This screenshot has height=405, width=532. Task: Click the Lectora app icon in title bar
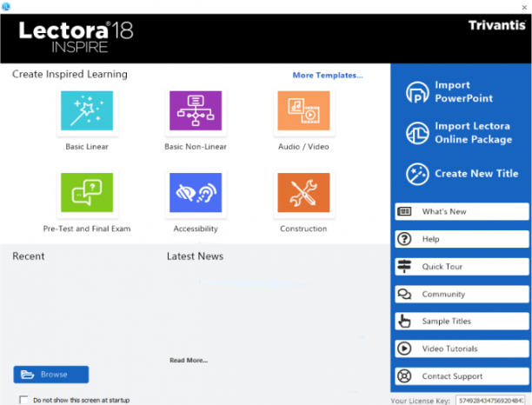[x=6, y=6]
